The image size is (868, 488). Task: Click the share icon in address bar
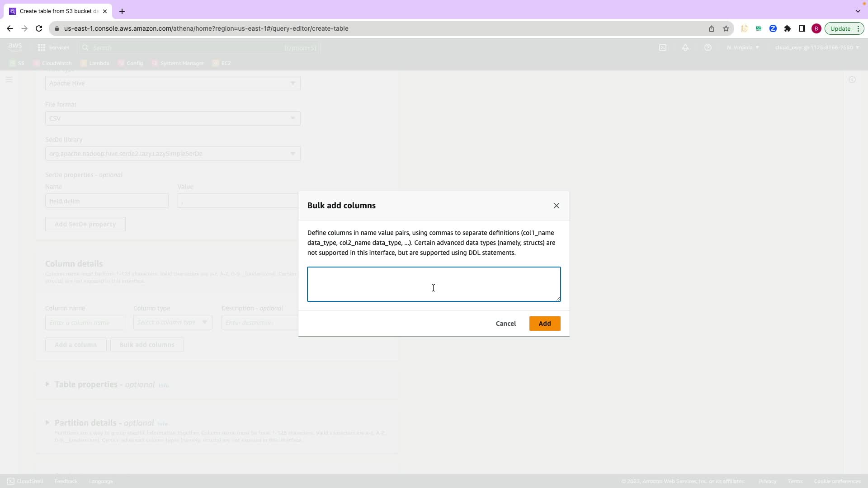(711, 28)
